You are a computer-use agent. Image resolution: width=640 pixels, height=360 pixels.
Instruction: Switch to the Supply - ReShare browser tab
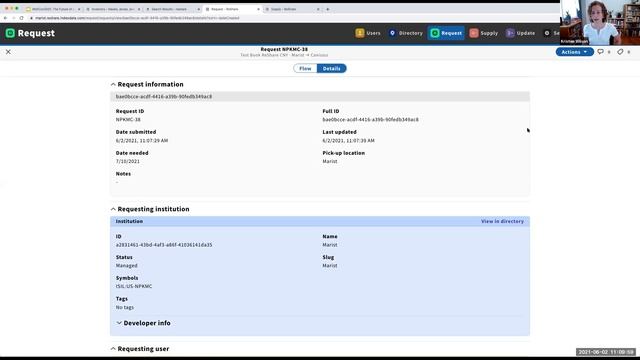tap(292, 9)
